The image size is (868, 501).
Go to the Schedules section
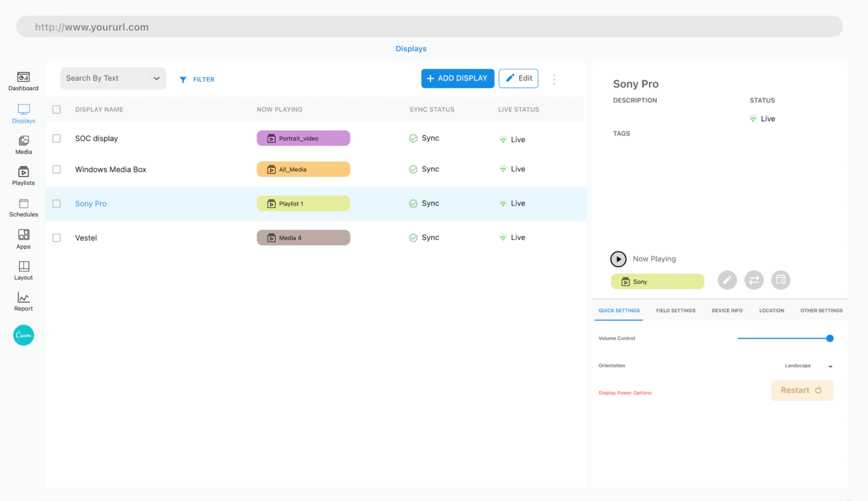click(x=23, y=207)
